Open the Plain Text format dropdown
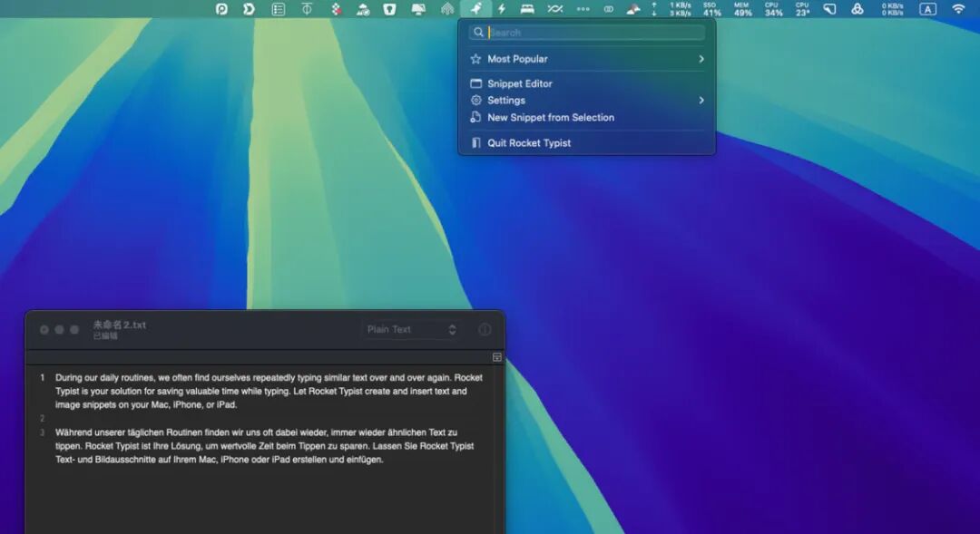 [x=411, y=329]
